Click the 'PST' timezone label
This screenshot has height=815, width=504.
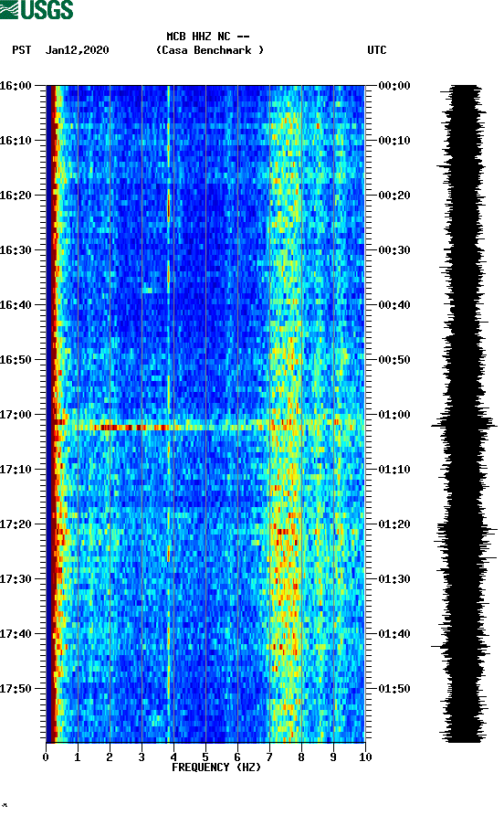[x=22, y=50]
